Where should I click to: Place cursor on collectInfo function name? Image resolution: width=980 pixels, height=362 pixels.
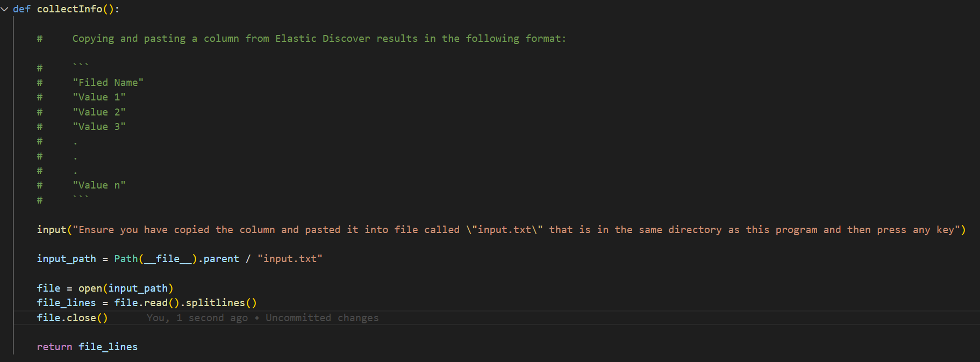pos(69,9)
